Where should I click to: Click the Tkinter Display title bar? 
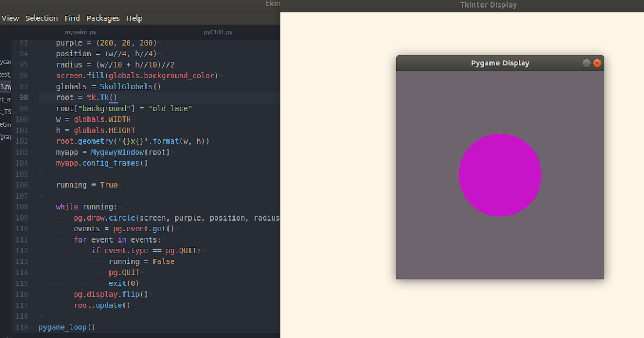point(488,4)
